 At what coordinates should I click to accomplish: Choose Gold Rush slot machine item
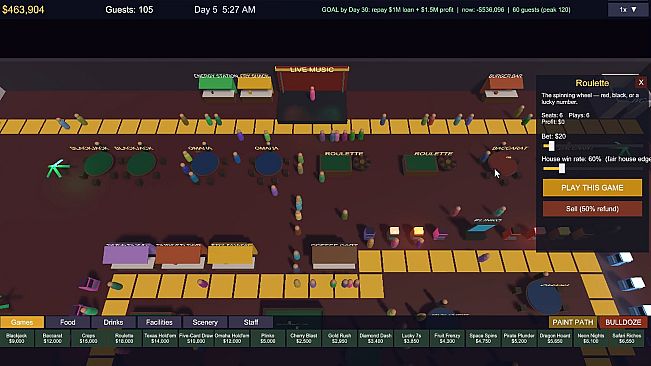point(340,338)
